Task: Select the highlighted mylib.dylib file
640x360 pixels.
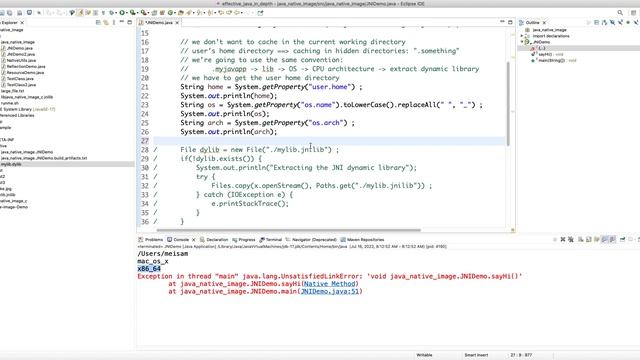Action: click(11, 164)
